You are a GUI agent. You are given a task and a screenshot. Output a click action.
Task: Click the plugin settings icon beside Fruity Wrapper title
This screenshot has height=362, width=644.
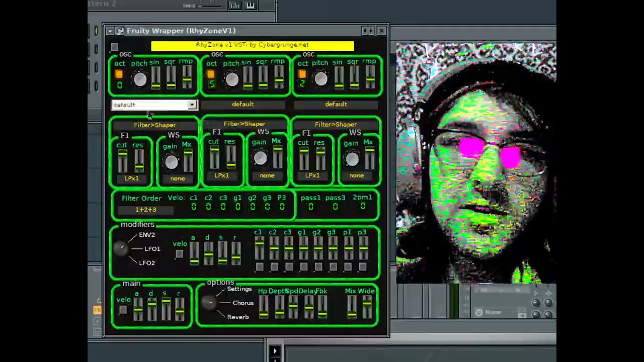click(120, 31)
